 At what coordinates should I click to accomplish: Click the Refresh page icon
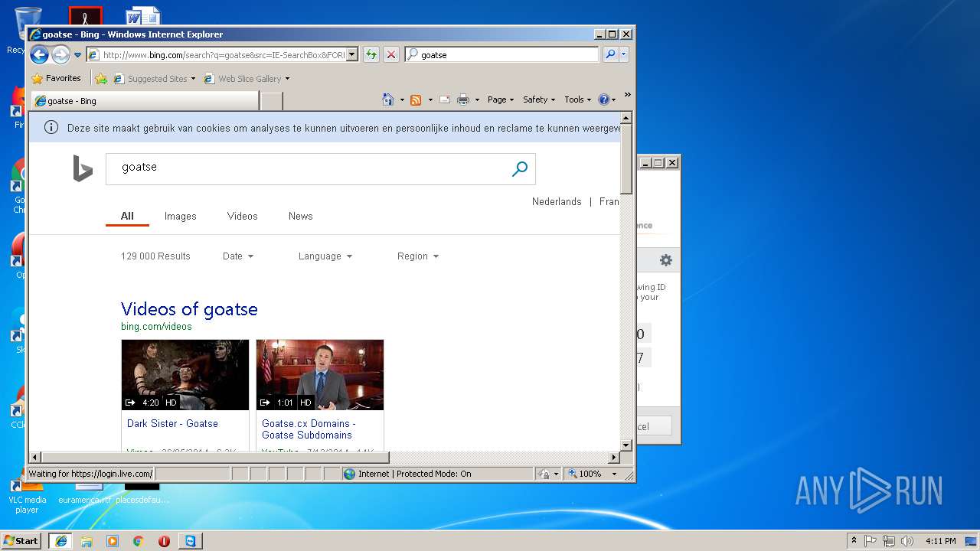click(x=371, y=54)
